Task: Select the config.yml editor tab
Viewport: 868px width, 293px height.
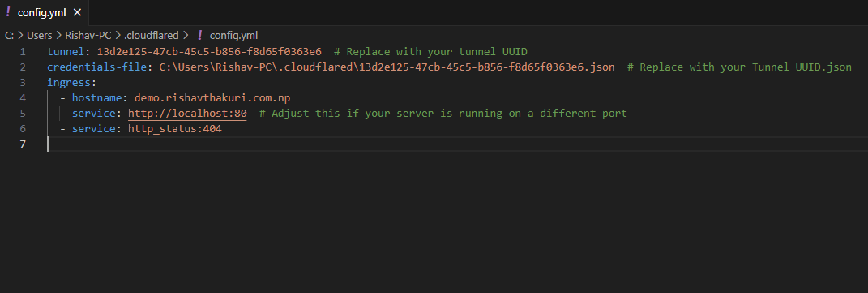Action: click(x=44, y=12)
